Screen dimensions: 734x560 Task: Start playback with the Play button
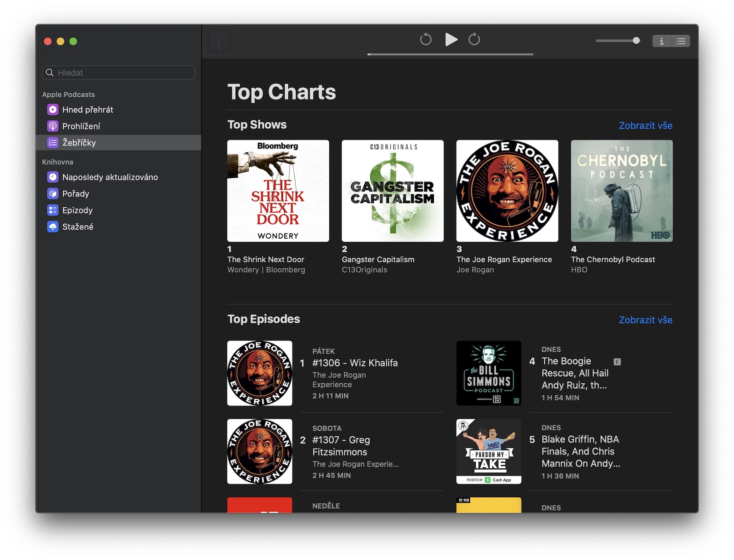451,40
